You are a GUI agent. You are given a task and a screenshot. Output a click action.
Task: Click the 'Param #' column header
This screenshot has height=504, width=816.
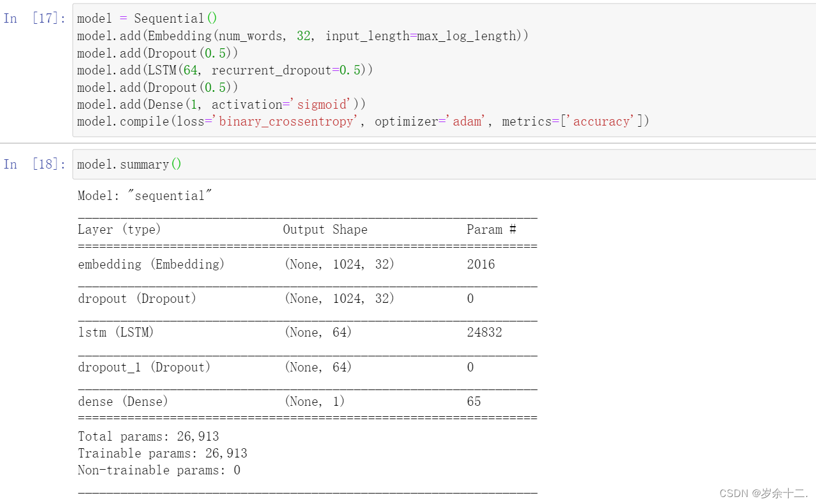pos(491,230)
